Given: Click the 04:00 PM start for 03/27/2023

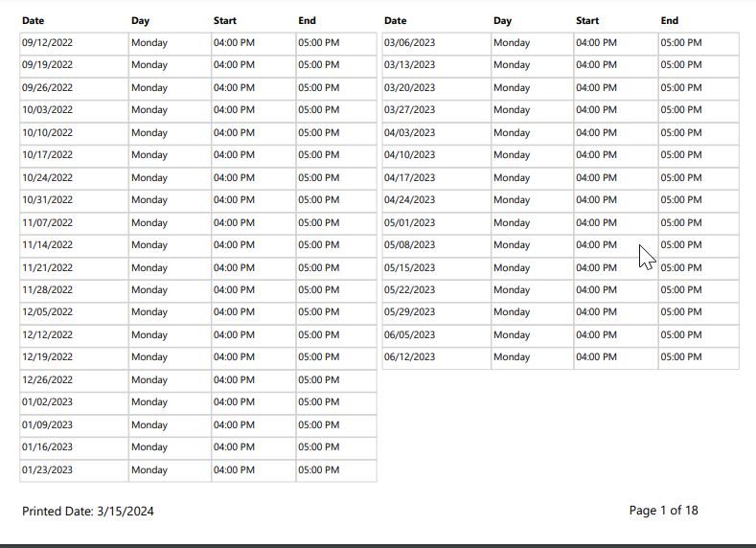Looking at the screenshot, I should [616, 110].
